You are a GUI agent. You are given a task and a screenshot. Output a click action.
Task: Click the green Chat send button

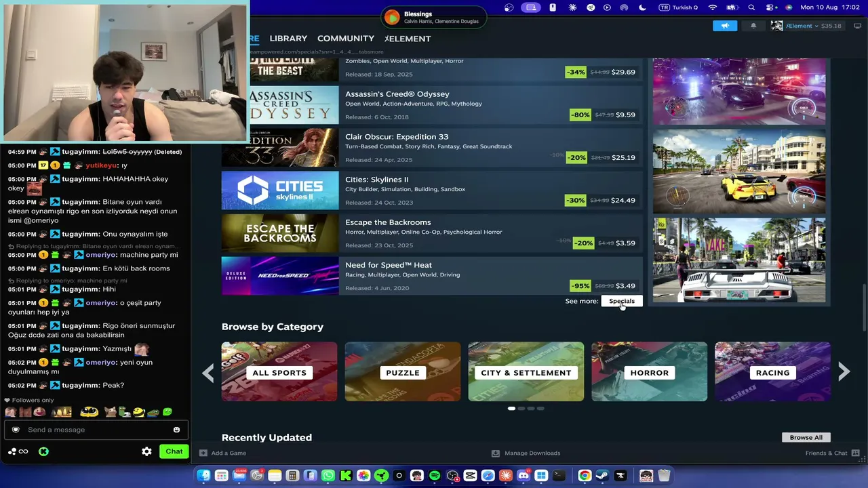[x=174, y=451]
